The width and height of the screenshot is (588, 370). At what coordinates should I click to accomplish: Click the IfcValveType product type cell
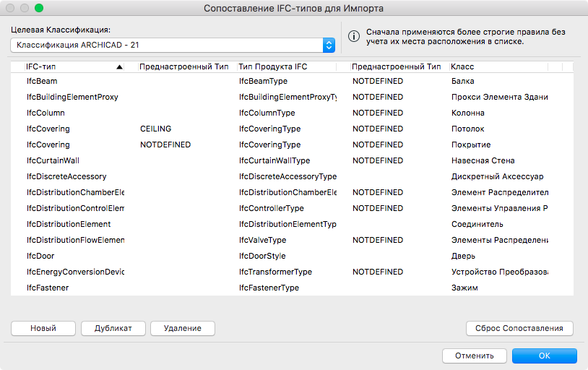263,240
